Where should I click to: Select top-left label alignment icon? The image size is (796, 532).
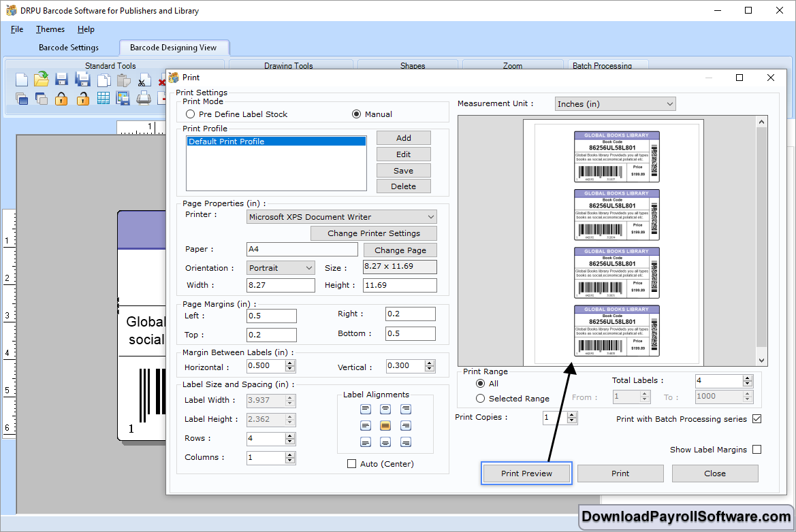coord(366,409)
